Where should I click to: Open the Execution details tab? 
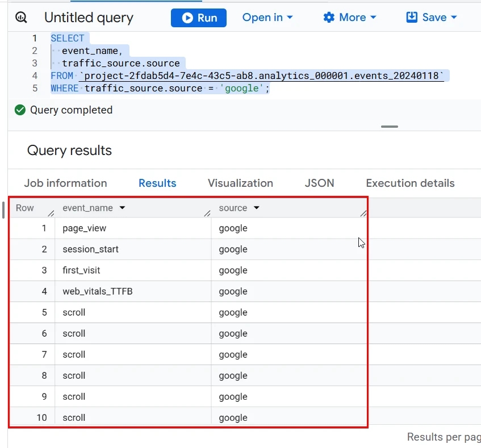tap(410, 183)
